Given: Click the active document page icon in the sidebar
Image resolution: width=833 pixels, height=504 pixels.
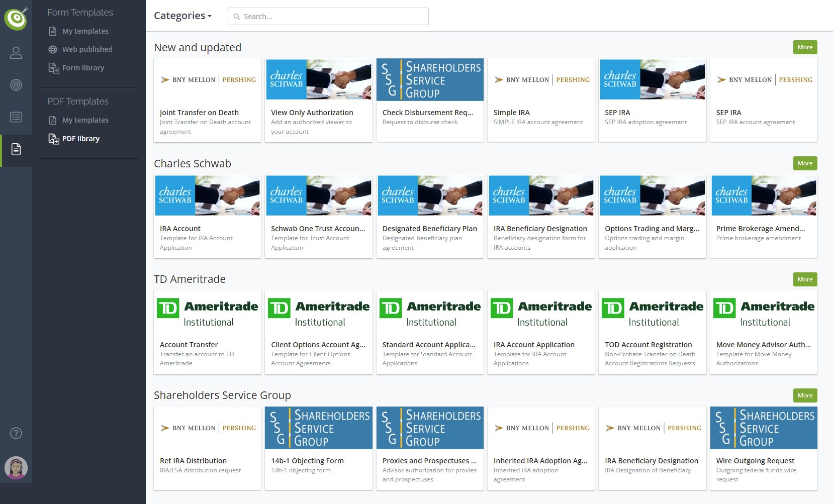Looking at the screenshot, I should click(16, 149).
